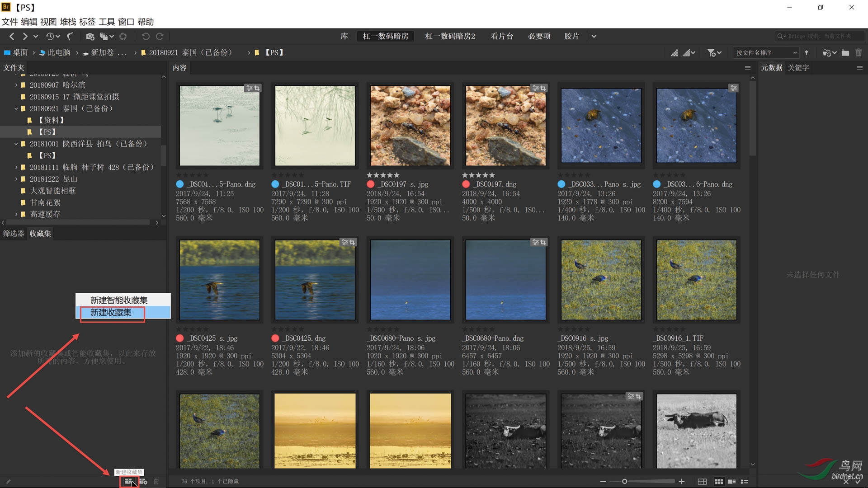868x488 pixels.
Task: Click the create new folder icon
Action: [845, 53]
